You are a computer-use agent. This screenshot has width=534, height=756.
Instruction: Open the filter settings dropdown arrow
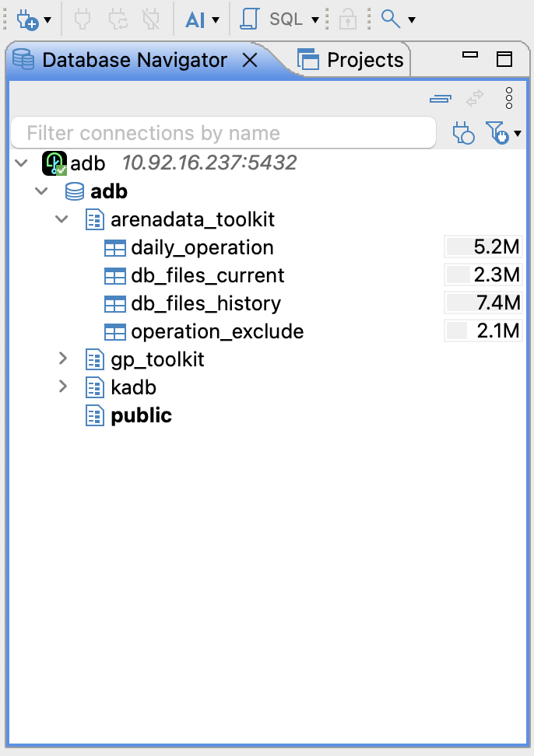click(x=516, y=134)
